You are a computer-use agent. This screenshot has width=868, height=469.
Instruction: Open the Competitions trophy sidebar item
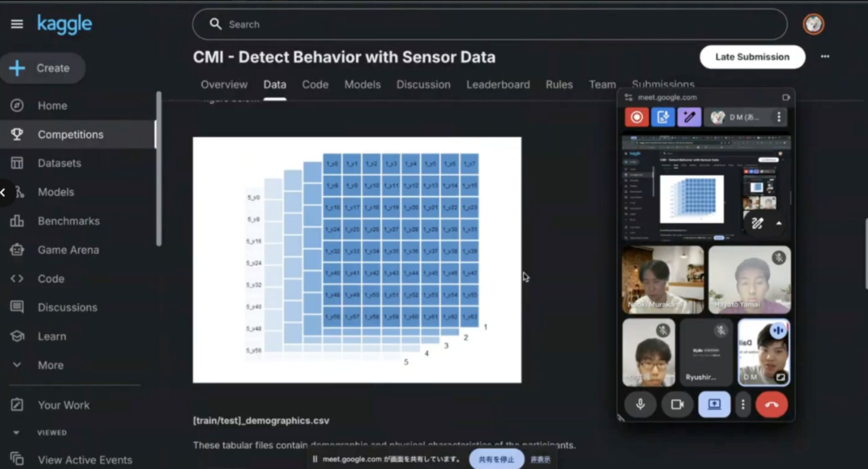[70, 134]
